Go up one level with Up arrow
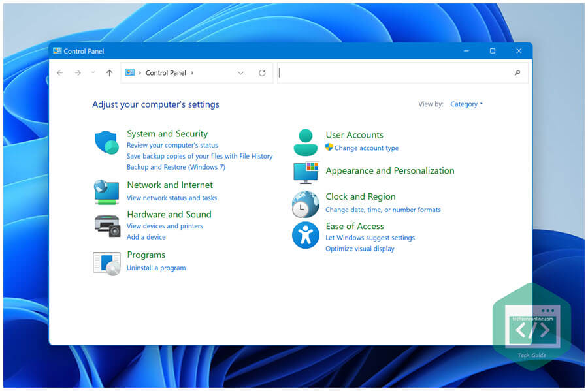This screenshot has height=391, width=588. tap(109, 73)
